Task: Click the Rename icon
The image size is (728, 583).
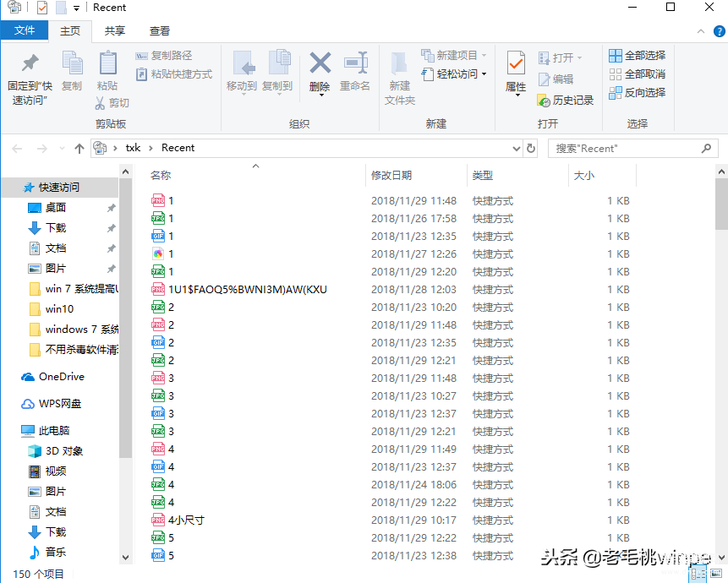Action: click(356, 63)
